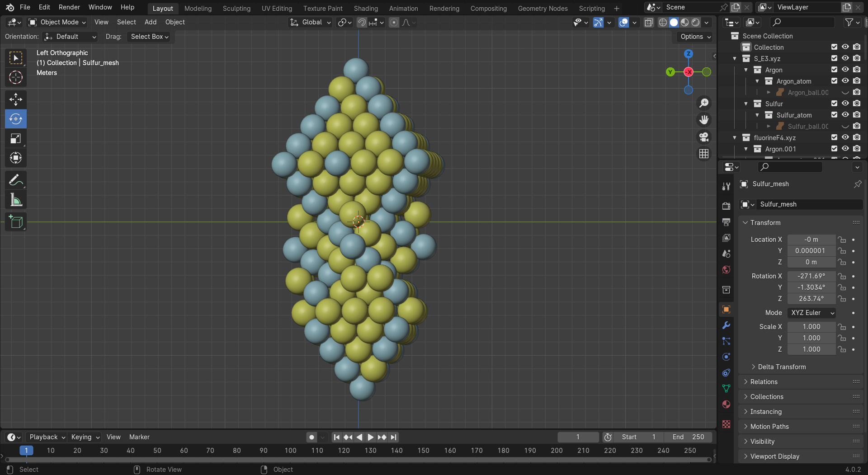Open the Modifiers wrench properties tab
The width and height of the screenshot is (868, 475).
tap(726, 325)
